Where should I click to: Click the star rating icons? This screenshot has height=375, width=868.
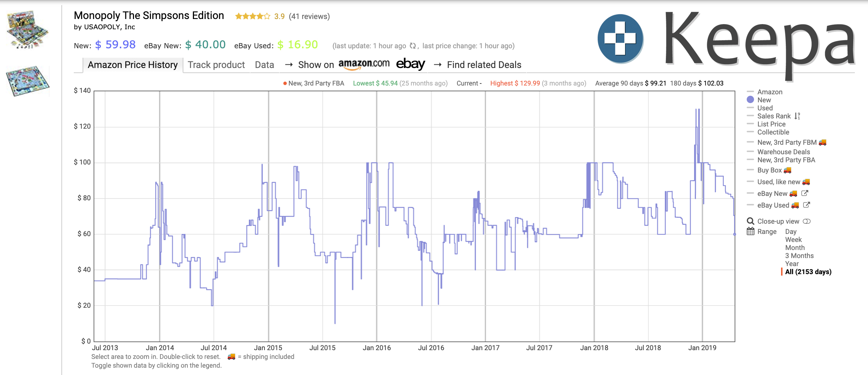[253, 16]
